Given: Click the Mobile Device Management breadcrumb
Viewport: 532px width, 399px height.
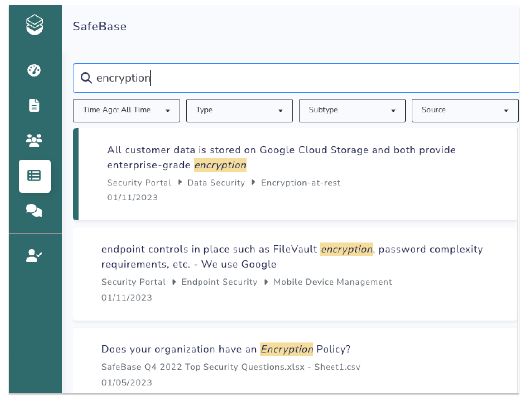Looking at the screenshot, I should pyautogui.click(x=332, y=282).
